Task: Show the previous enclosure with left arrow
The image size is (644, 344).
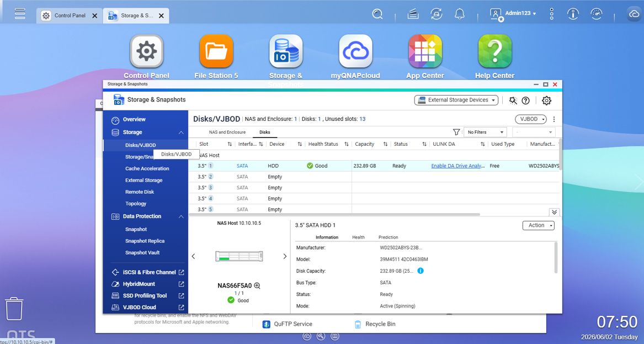Action: pyautogui.click(x=194, y=256)
